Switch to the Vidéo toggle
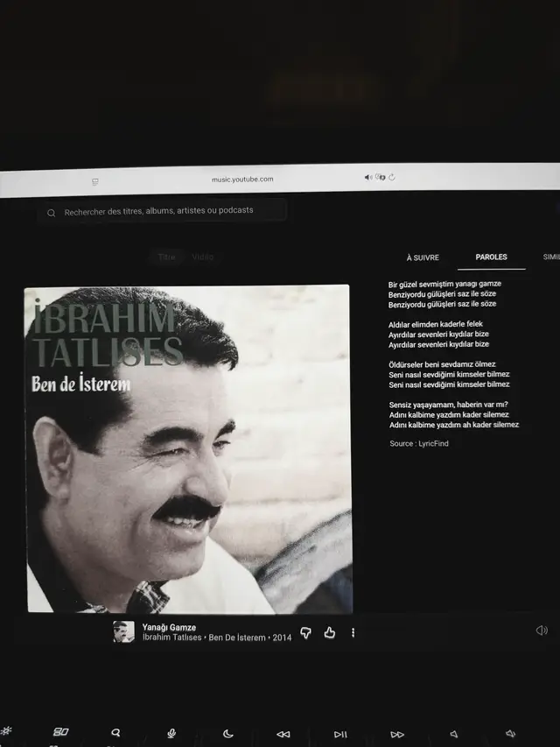 click(x=202, y=257)
